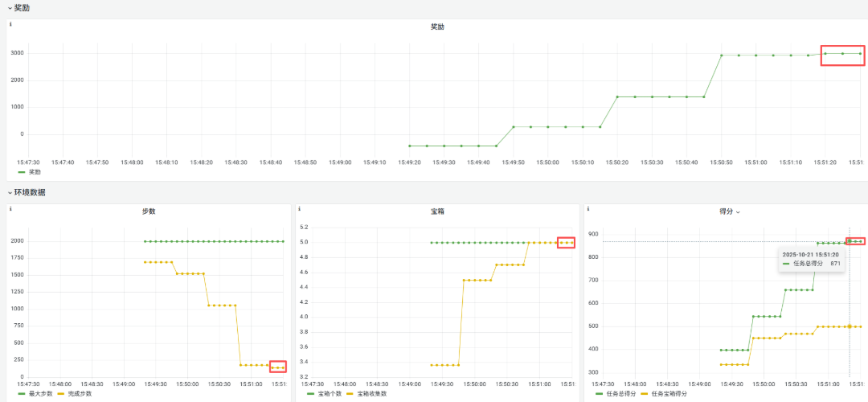
Task: Toggle 任务宝箱得分 legend entry
Action: (x=668, y=393)
